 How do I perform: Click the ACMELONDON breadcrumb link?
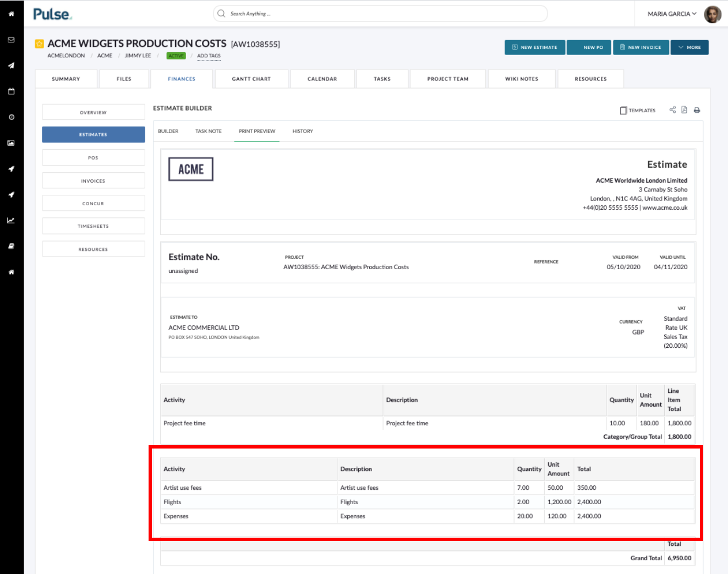point(66,56)
